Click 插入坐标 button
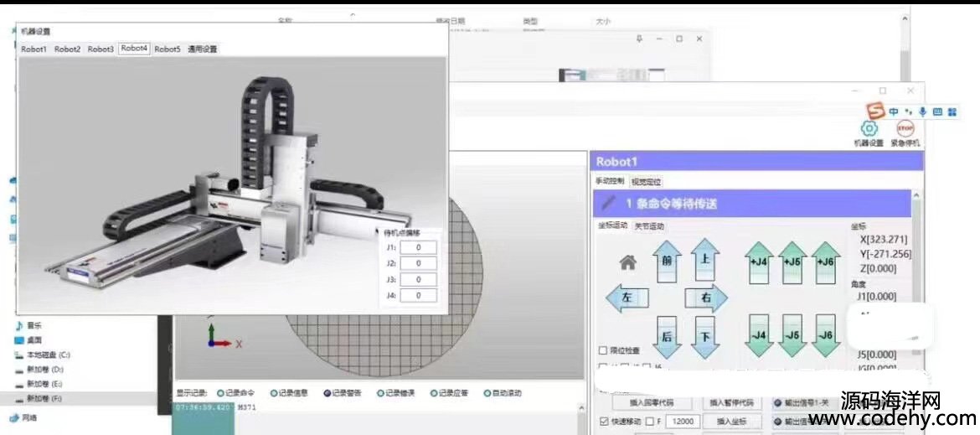980x435 pixels. point(733,422)
